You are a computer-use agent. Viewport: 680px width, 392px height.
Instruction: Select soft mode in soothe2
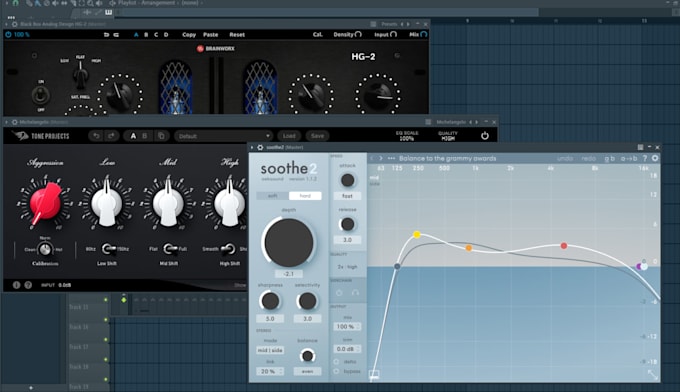click(272, 196)
